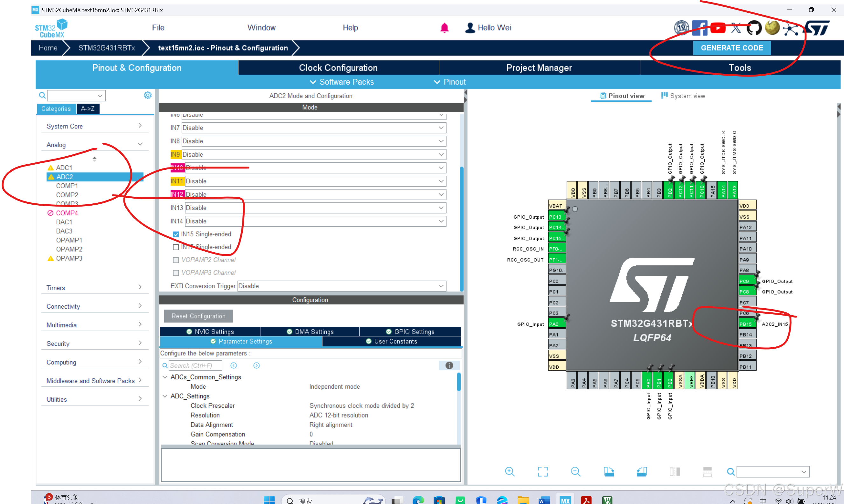Click the PB15 pin on chip

746,324
